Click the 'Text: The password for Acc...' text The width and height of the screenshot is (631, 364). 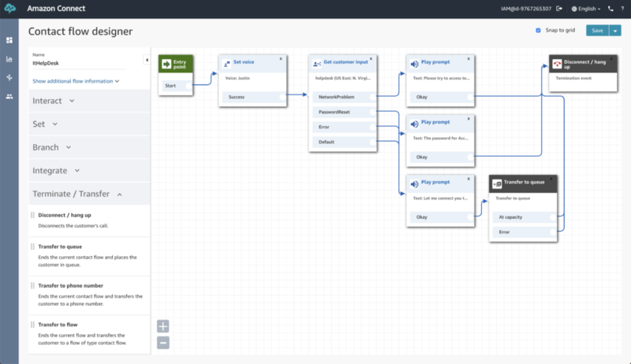[x=441, y=138]
